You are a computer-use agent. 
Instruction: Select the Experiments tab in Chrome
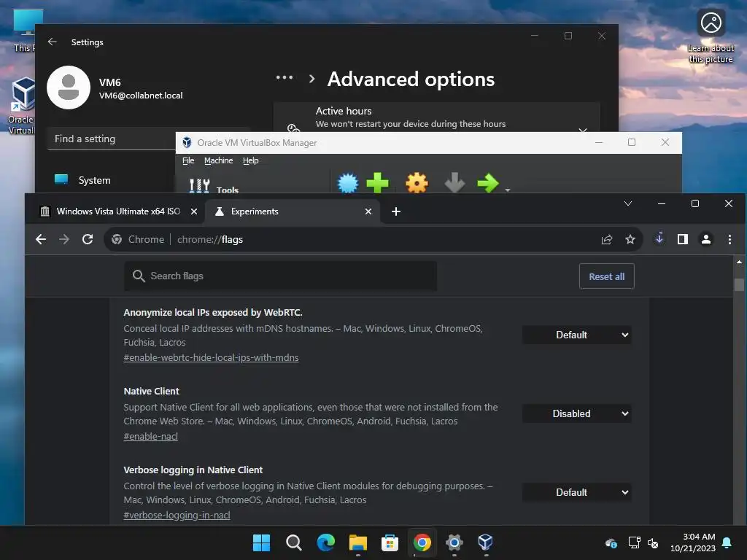coord(255,211)
